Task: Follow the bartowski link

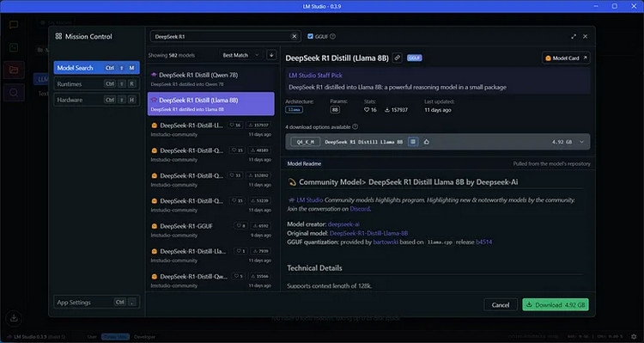Action: point(386,242)
